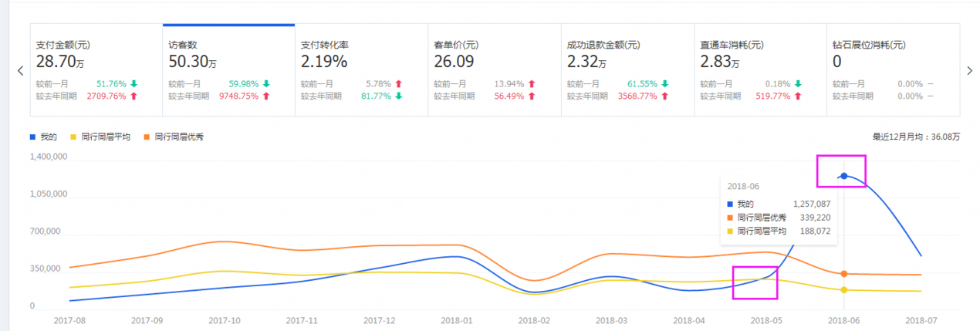The width and height of the screenshot is (980, 331).
Task: Click the 2.83万 直通车 spend value
Action: [721, 62]
